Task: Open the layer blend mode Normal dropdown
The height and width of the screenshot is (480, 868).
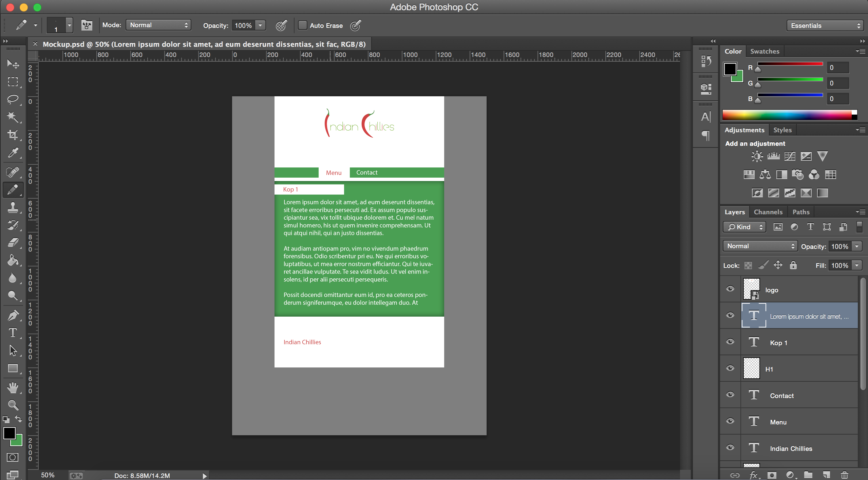Action: click(x=760, y=246)
